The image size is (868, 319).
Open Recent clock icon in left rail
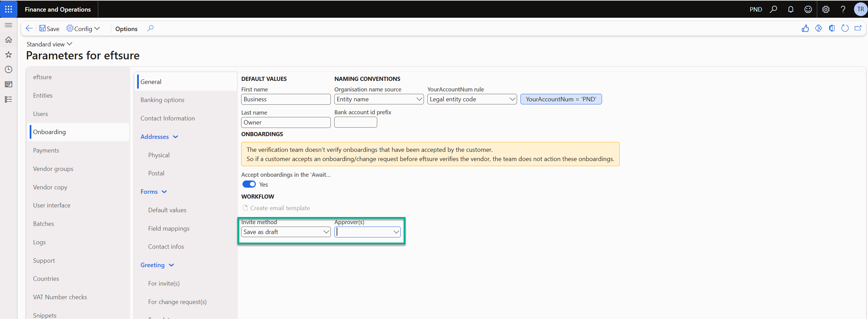click(9, 70)
